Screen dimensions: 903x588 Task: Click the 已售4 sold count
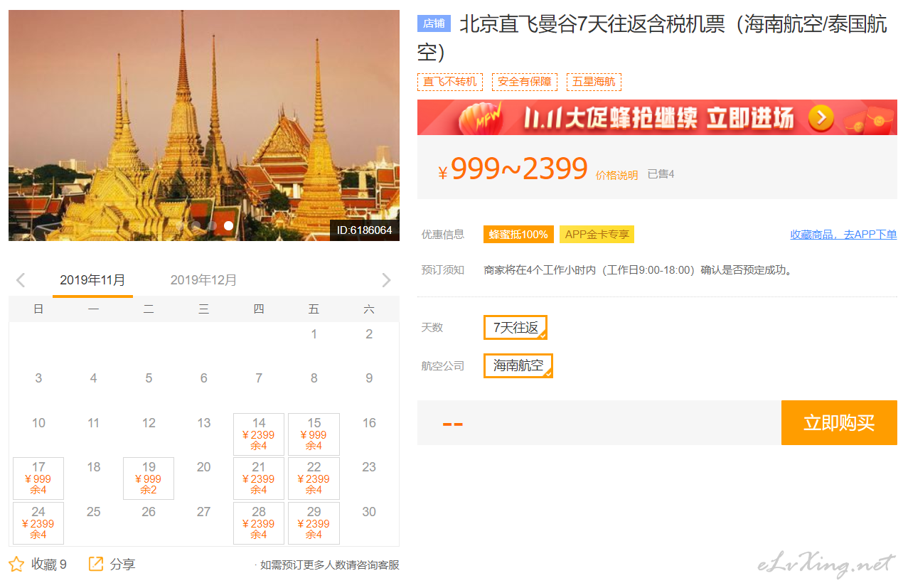(661, 174)
